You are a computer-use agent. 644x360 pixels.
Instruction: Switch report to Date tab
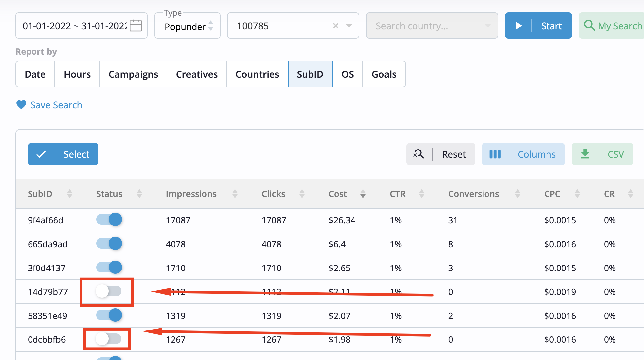point(35,74)
